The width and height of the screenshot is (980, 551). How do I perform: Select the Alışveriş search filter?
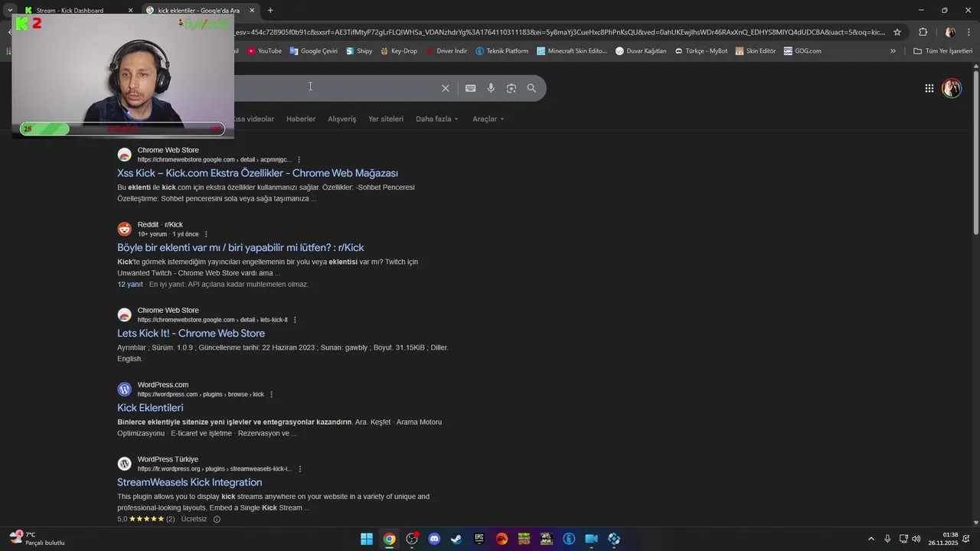(x=342, y=119)
